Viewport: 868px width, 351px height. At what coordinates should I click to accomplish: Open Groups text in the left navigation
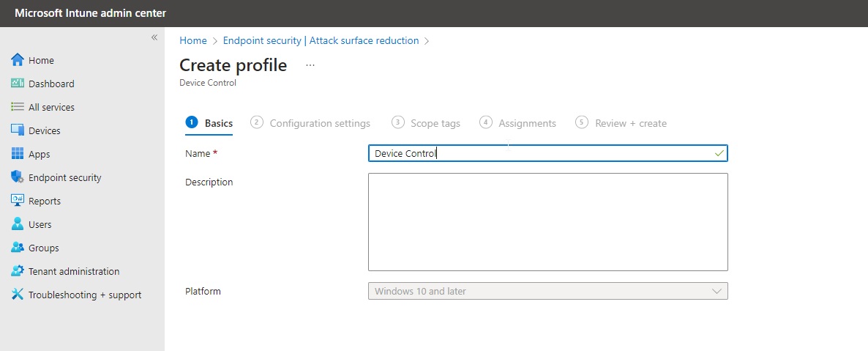(x=44, y=248)
